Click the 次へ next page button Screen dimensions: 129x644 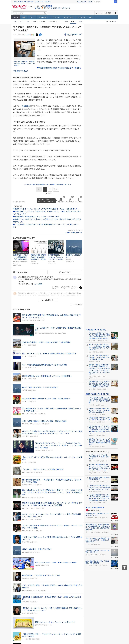(56, 189)
